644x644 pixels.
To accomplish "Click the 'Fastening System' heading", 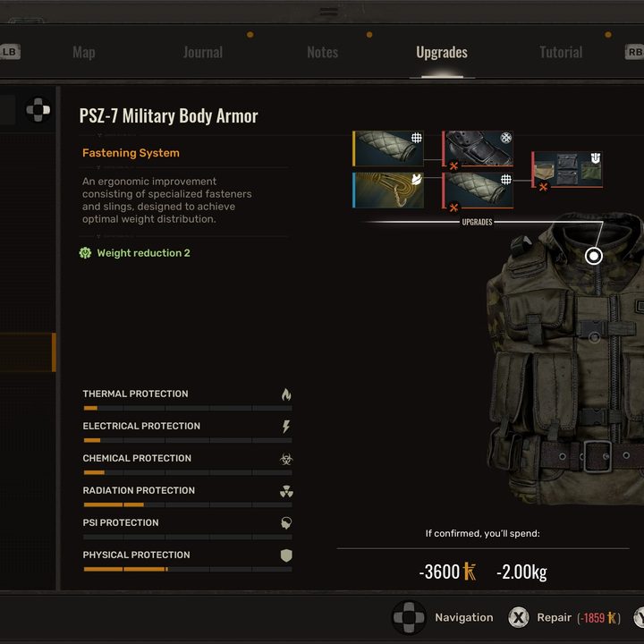I will 131,153.
